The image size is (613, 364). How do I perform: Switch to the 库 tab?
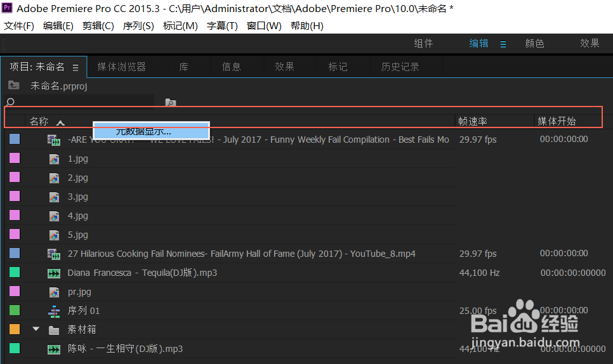(x=184, y=67)
